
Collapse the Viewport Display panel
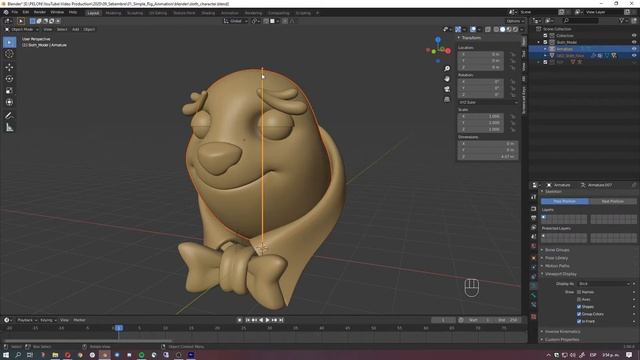[x=560, y=274]
